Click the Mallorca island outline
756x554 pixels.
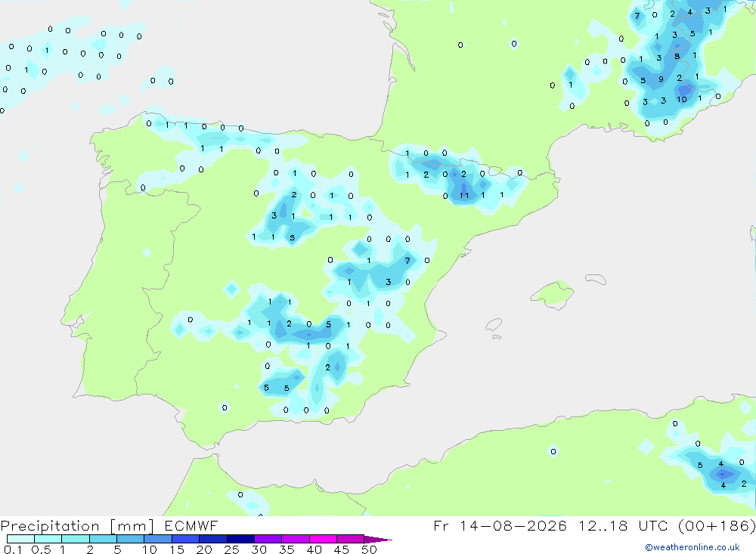(553, 294)
